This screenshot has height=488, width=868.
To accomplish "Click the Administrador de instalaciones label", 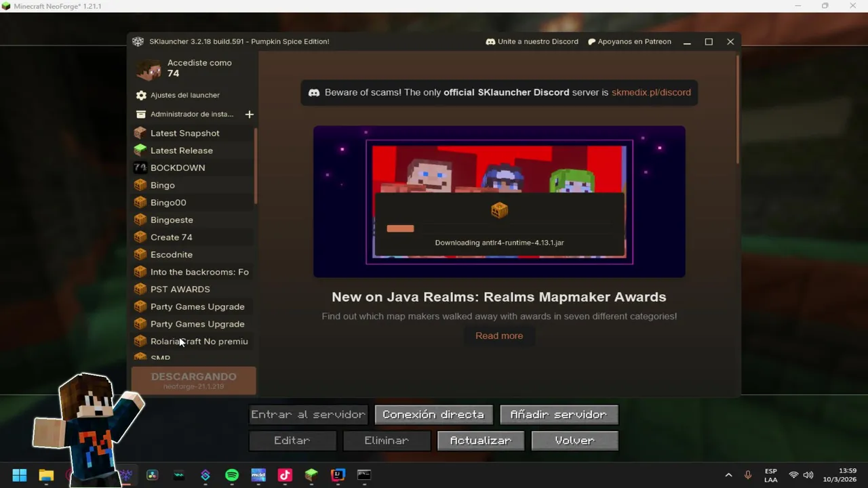I will click(x=192, y=115).
